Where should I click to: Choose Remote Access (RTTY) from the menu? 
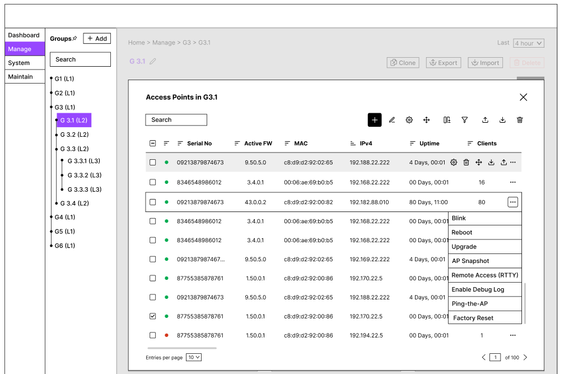[485, 275]
